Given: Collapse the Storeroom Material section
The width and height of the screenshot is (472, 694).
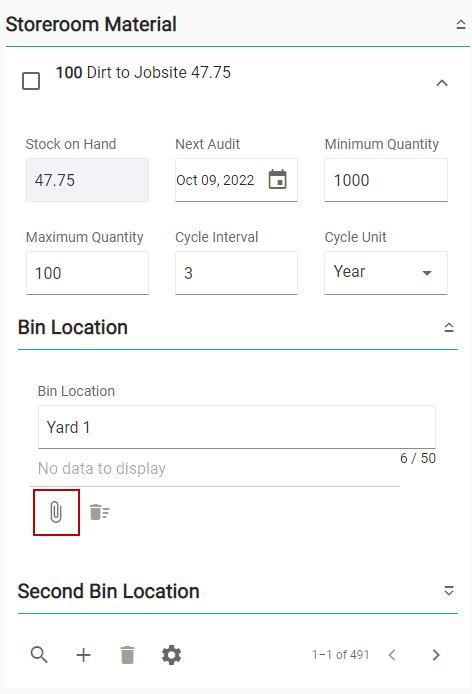Looking at the screenshot, I should [x=461, y=24].
